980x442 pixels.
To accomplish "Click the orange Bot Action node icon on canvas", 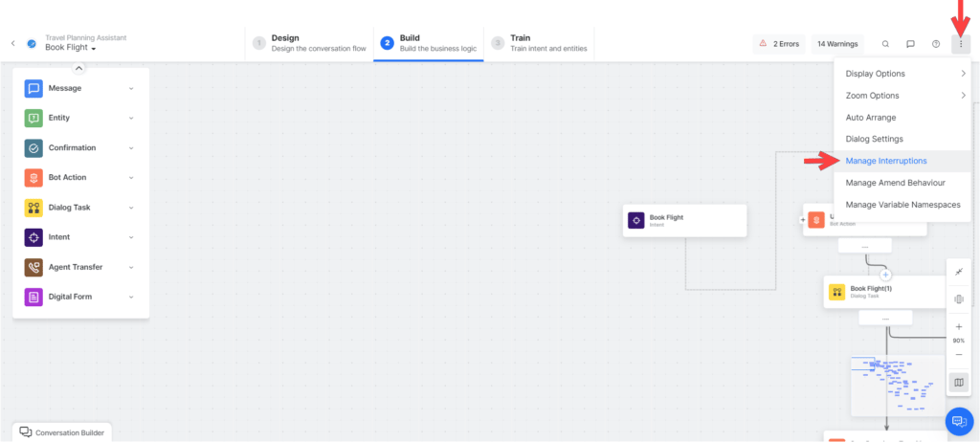I will [x=816, y=220].
